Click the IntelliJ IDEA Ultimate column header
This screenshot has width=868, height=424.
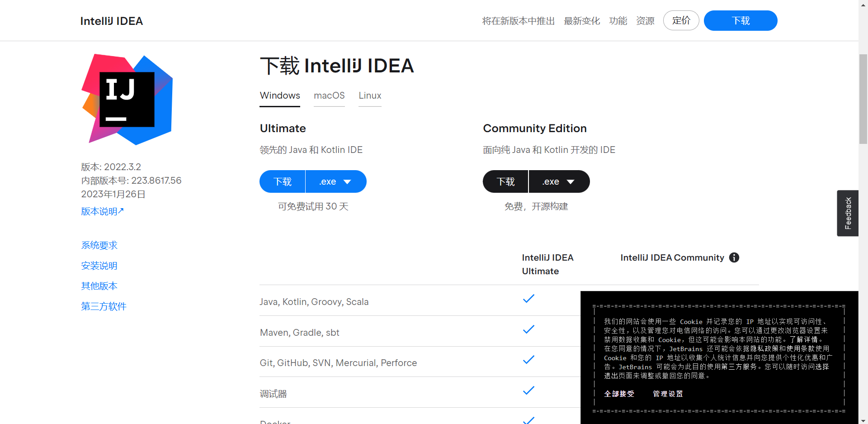pyautogui.click(x=547, y=264)
